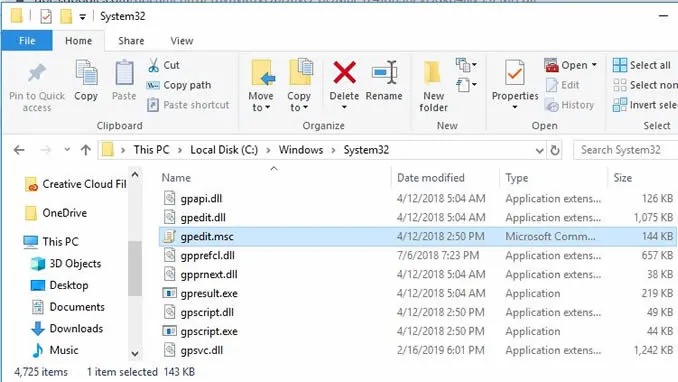Sort by the Type column header

pos(517,178)
